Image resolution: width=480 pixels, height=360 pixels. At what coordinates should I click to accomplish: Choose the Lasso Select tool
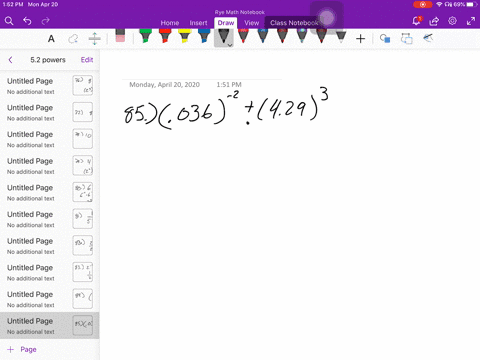pos(73,39)
